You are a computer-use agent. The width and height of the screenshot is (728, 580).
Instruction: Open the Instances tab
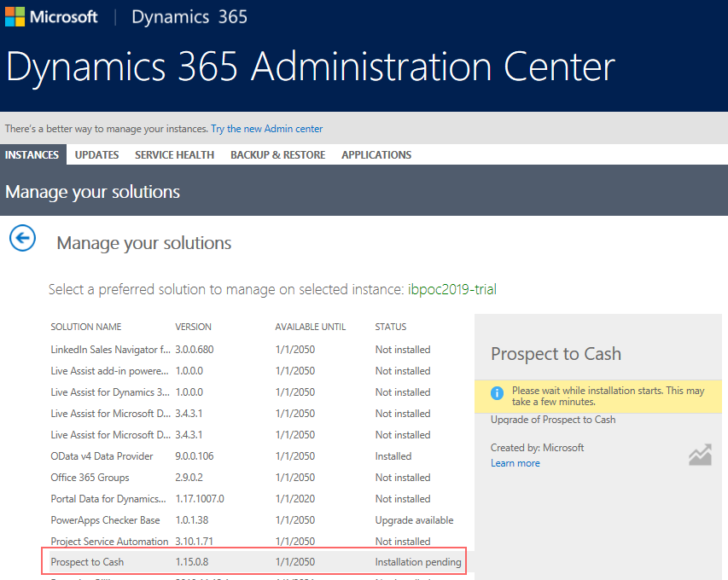click(32, 155)
